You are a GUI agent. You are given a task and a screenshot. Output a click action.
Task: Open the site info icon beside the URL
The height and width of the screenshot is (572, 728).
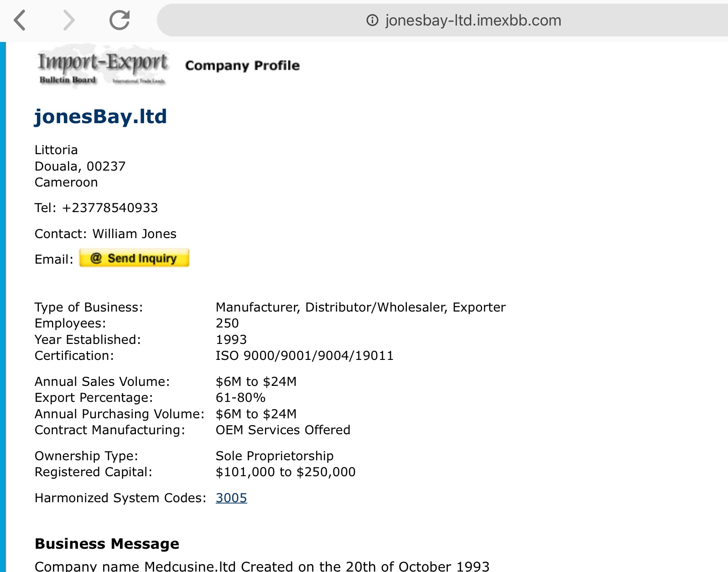point(372,21)
